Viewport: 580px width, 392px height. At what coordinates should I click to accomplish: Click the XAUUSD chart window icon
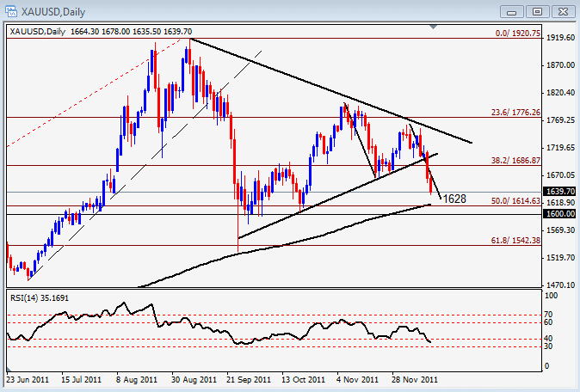click(x=11, y=11)
